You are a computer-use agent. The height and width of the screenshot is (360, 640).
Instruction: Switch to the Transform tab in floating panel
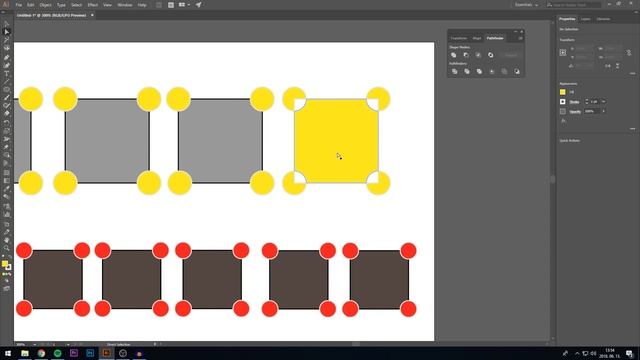coord(459,38)
